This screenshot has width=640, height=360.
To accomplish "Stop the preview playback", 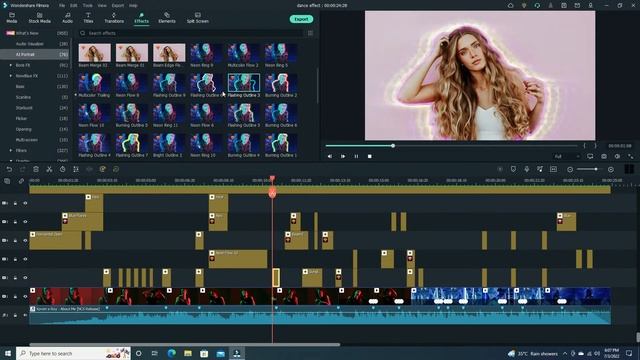I will 369,156.
